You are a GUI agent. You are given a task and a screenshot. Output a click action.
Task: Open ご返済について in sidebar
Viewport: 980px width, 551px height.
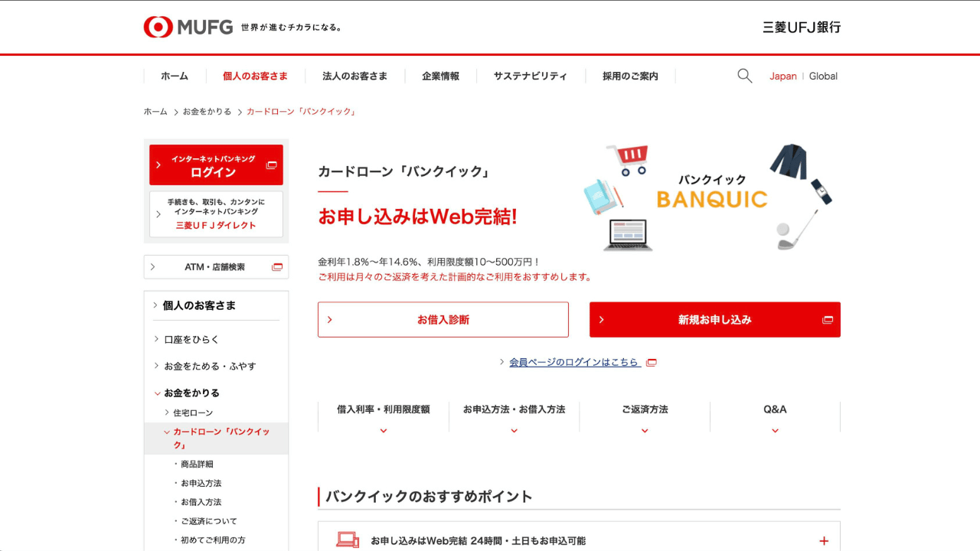[x=208, y=521]
